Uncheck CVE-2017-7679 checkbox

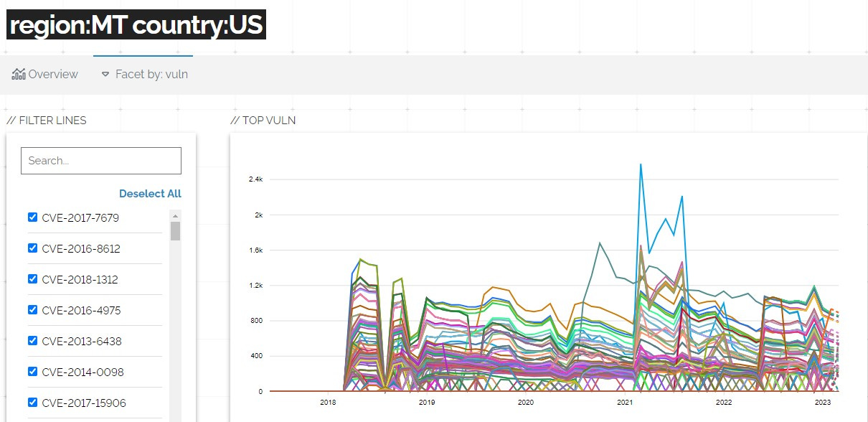pos(32,217)
